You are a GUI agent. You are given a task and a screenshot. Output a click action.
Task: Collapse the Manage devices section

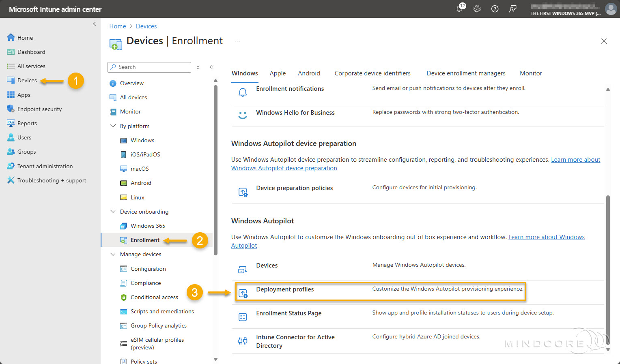(113, 254)
